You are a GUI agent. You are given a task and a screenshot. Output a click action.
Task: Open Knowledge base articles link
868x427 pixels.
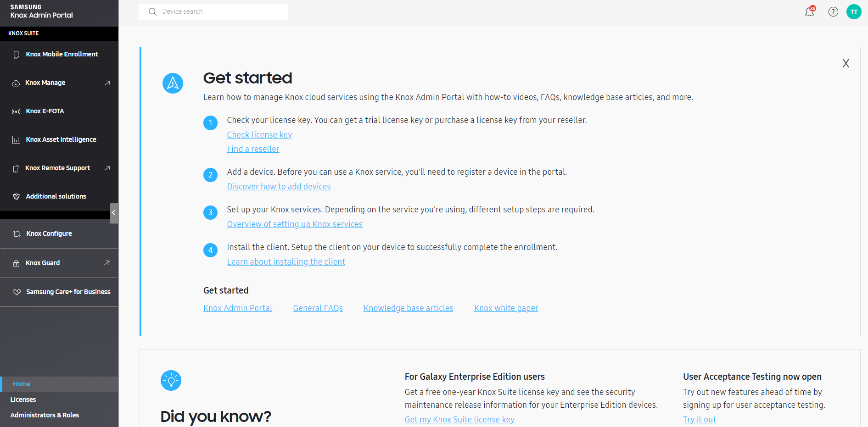pyautogui.click(x=409, y=308)
